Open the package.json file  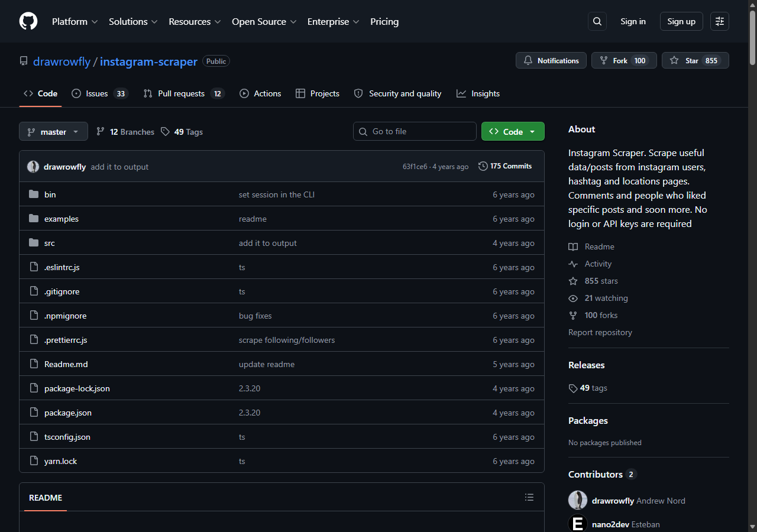click(68, 413)
